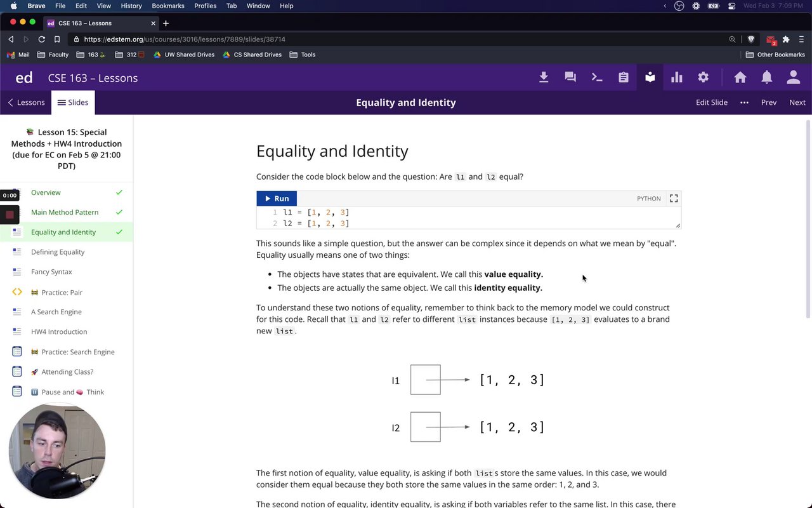Open Faculty bookmarks folder
The height and width of the screenshot is (508, 812).
pyautogui.click(x=53, y=55)
